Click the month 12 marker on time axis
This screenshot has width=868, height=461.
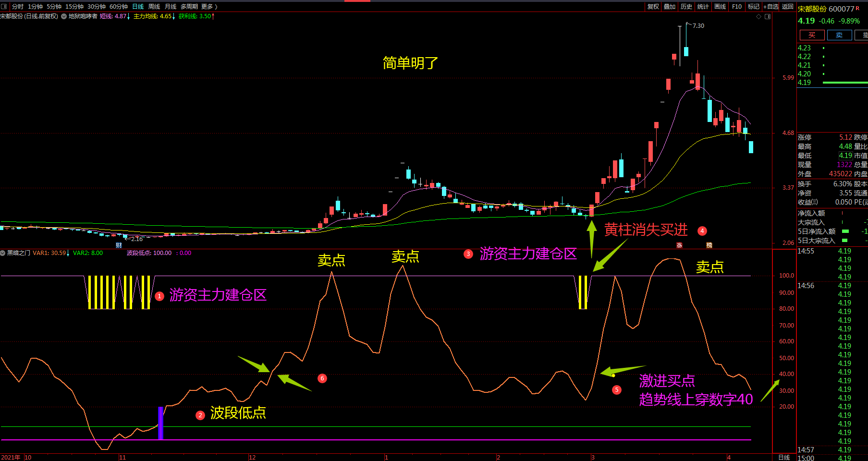(252, 457)
